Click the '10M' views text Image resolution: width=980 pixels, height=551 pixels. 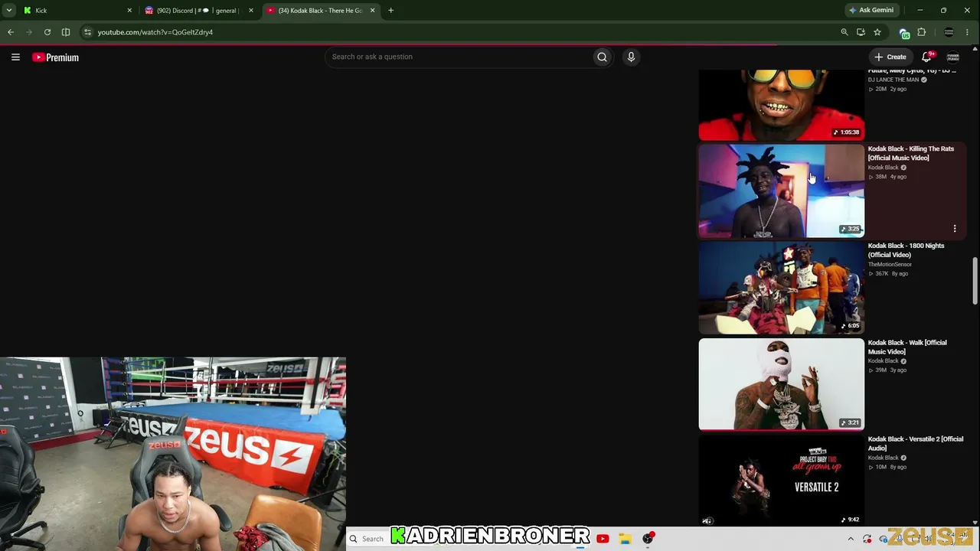pos(881,467)
